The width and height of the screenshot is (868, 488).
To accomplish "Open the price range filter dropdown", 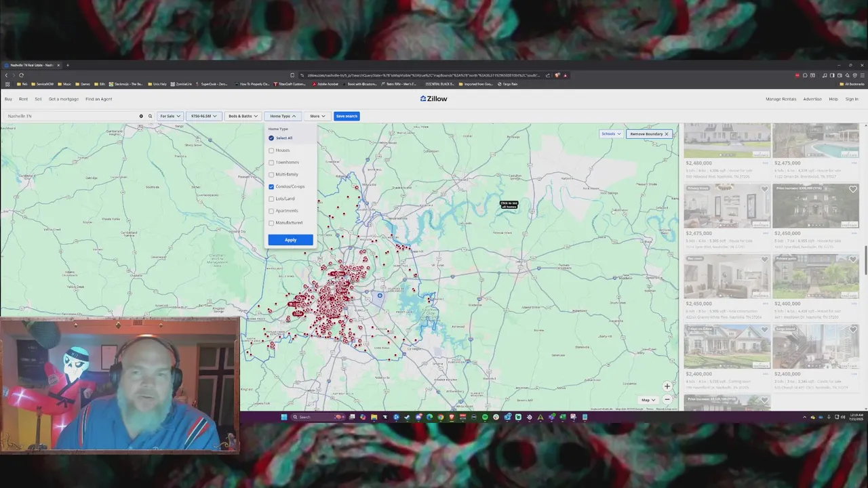I will click(203, 116).
